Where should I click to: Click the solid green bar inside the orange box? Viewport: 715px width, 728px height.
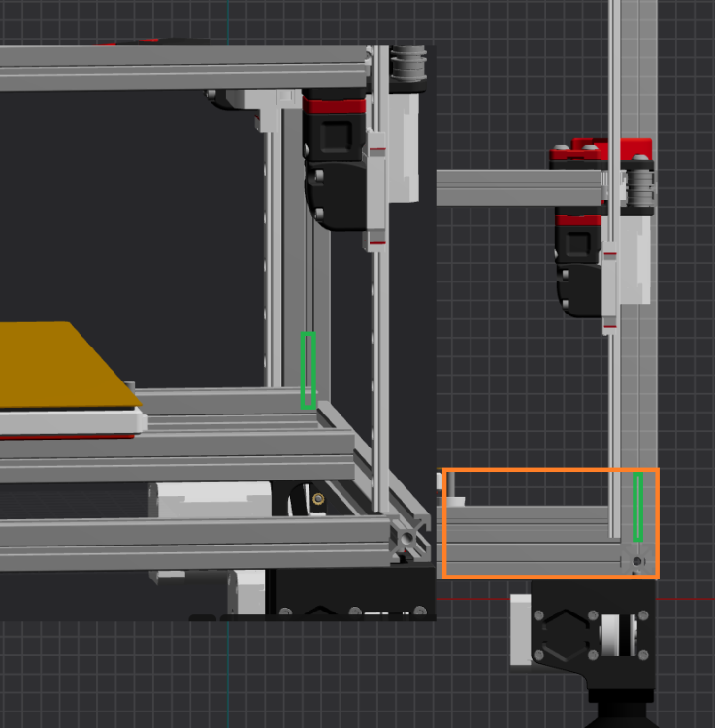(638, 507)
